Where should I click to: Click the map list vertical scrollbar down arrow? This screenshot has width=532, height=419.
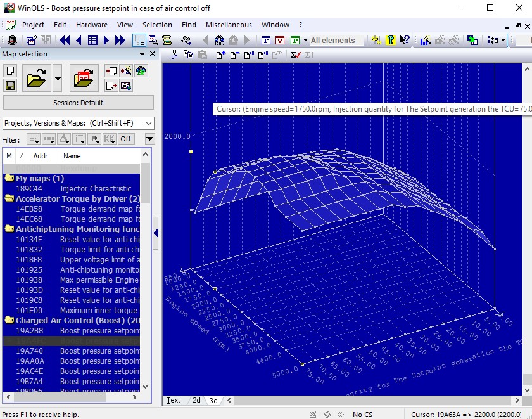click(x=146, y=385)
